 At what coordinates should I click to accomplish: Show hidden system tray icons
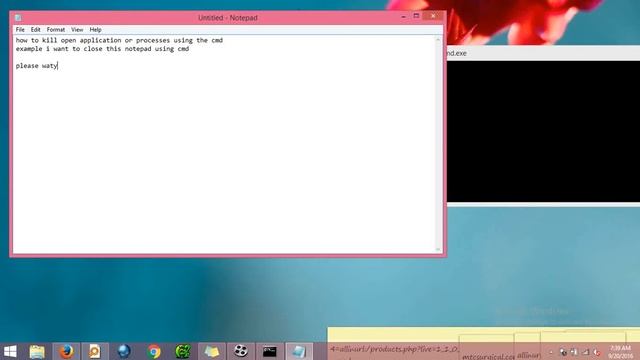click(x=551, y=352)
